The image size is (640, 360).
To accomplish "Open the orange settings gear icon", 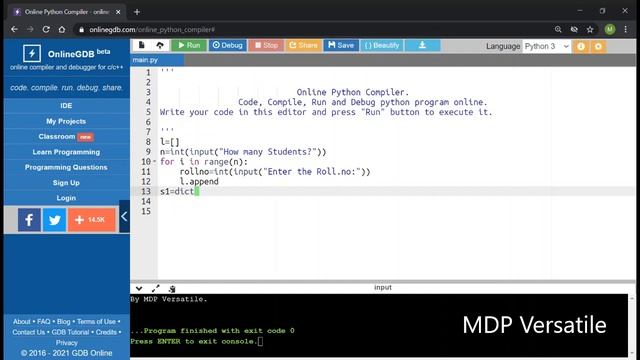I will pyautogui.click(x=598, y=47).
